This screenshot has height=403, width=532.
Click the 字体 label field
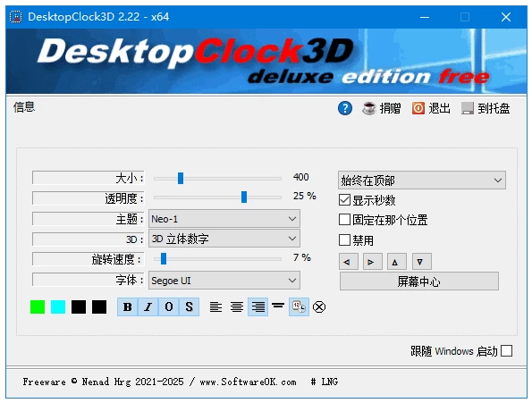pyautogui.click(x=89, y=280)
